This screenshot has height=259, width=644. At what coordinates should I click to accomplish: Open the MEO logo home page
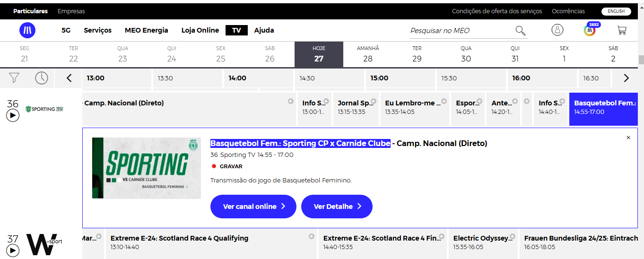click(x=27, y=30)
